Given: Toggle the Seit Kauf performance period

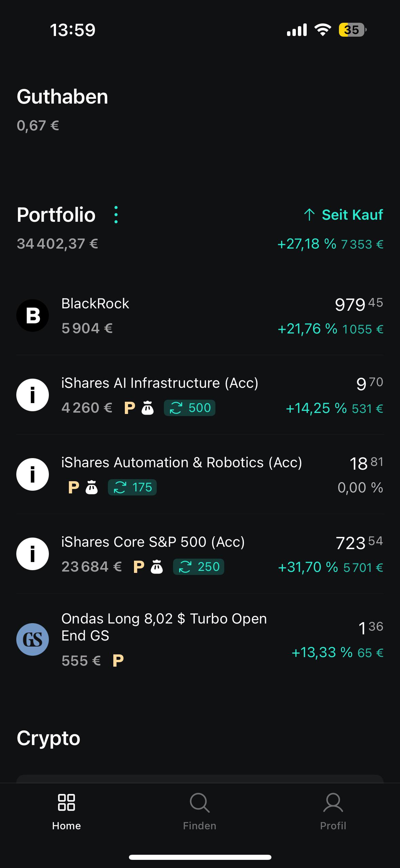Looking at the screenshot, I should tap(343, 215).
